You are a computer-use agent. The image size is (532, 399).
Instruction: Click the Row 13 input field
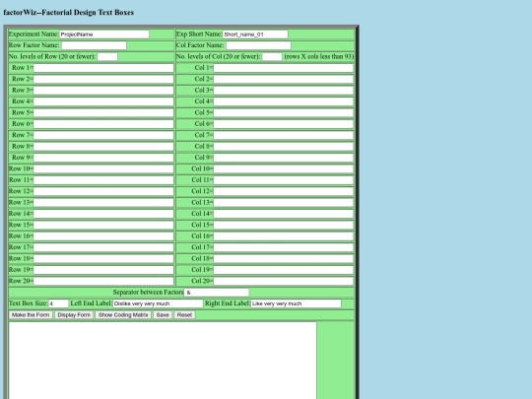(x=103, y=203)
